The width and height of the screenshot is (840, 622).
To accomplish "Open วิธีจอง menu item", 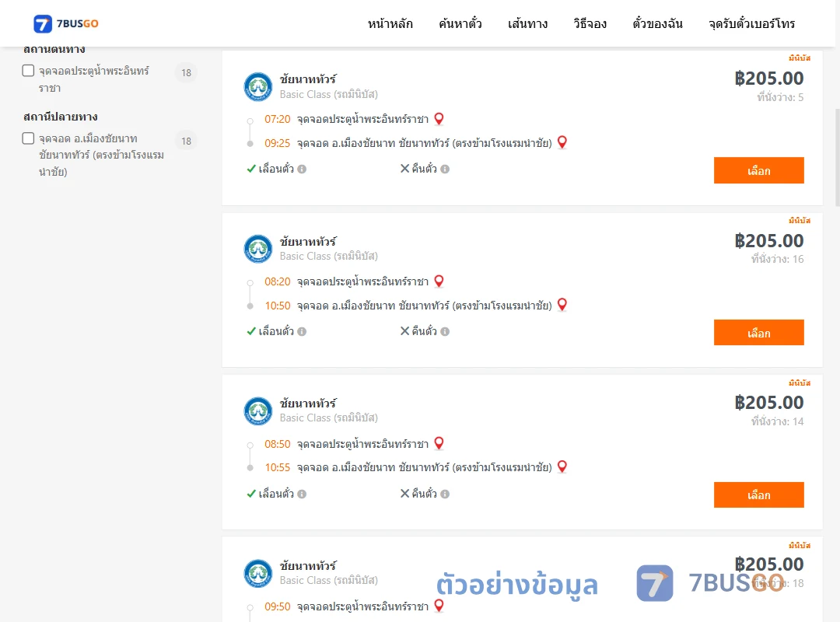I will 590,23.
